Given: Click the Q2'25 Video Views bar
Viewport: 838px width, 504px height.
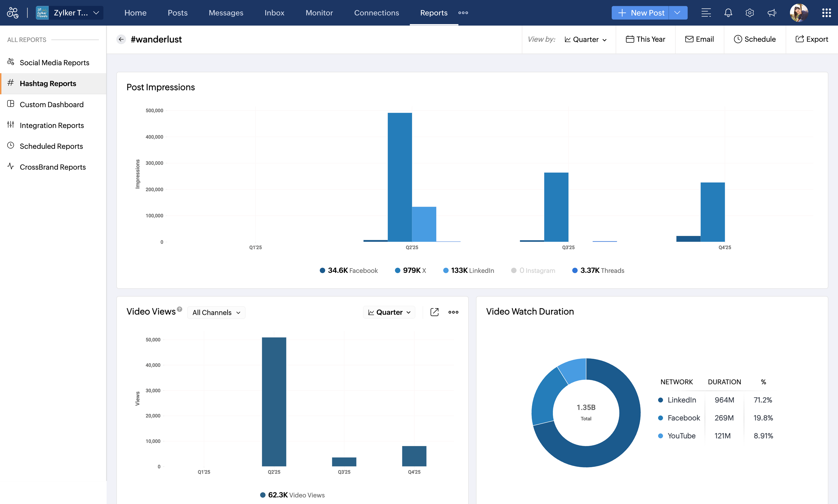Looking at the screenshot, I should [274, 402].
